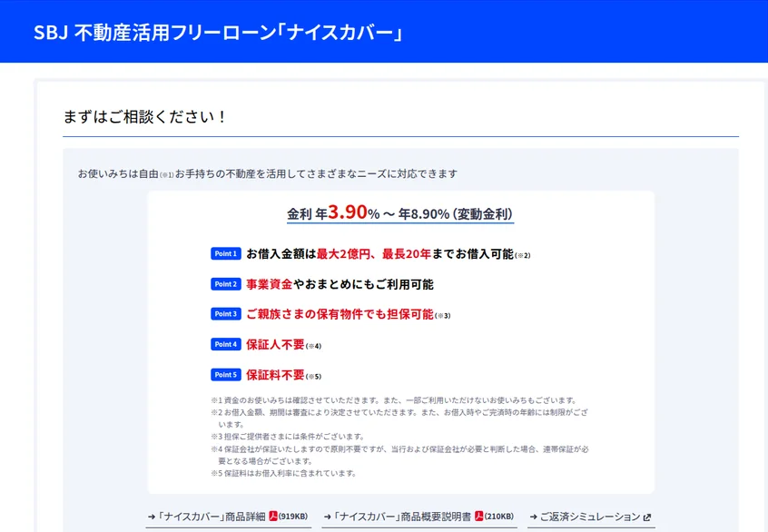
Task: Click footnote ※1 資金のお使いみちは確認させていただきます
Action: tap(394, 400)
